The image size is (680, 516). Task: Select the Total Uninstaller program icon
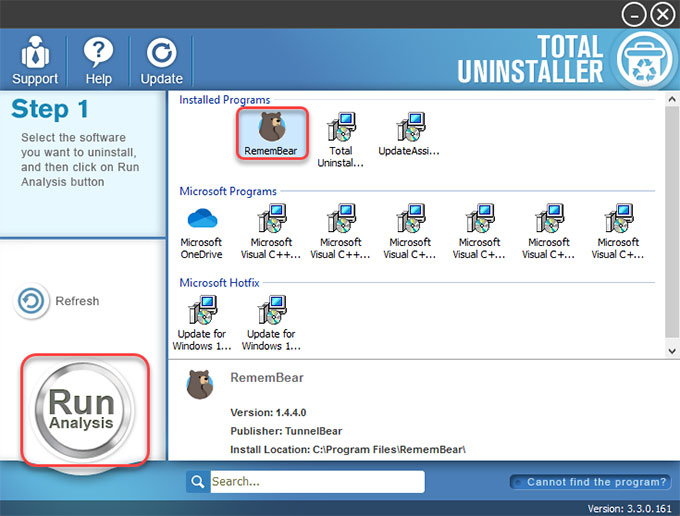341,140
